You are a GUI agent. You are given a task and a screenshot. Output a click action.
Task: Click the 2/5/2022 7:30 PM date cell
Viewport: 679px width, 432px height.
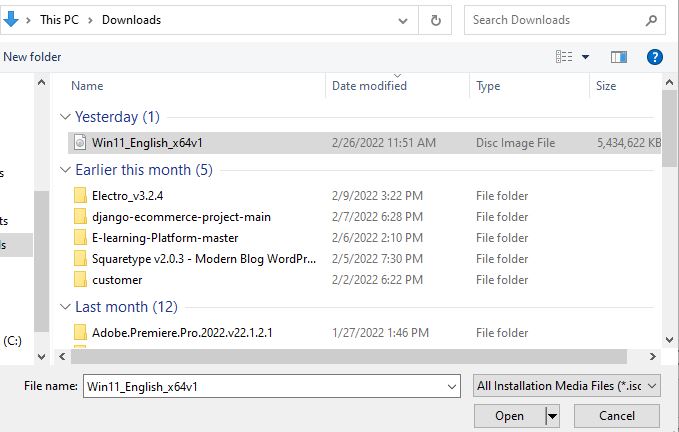pos(377,258)
